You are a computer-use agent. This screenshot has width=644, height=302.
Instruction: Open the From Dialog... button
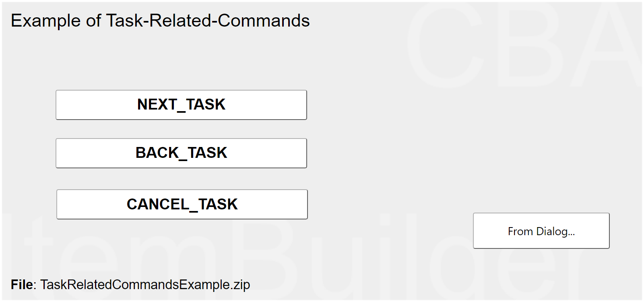pos(541,231)
